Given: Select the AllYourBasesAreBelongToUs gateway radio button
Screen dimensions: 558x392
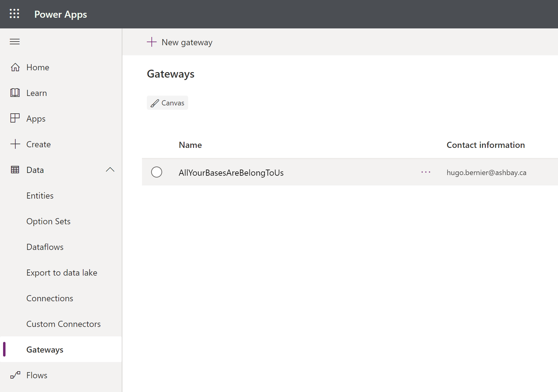Looking at the screenshot, I should 157,172.
